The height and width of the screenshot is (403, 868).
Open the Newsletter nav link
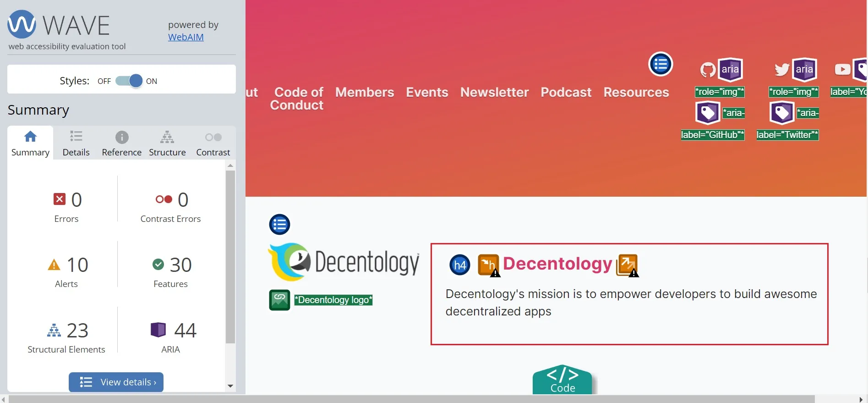pos(495,92)
